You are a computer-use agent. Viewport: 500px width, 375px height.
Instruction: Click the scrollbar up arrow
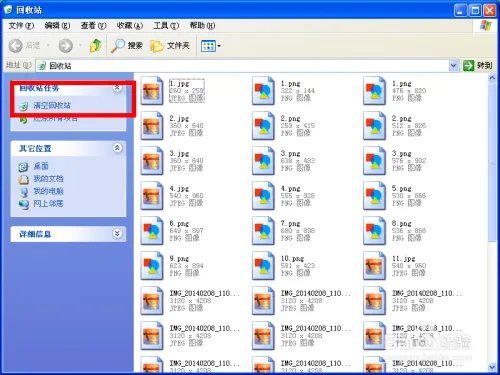click(x=492, y=78)
